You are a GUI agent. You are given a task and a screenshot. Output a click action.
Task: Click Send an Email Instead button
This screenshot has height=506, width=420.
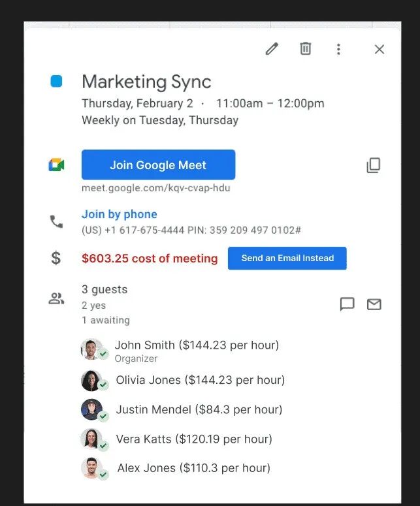287,258
